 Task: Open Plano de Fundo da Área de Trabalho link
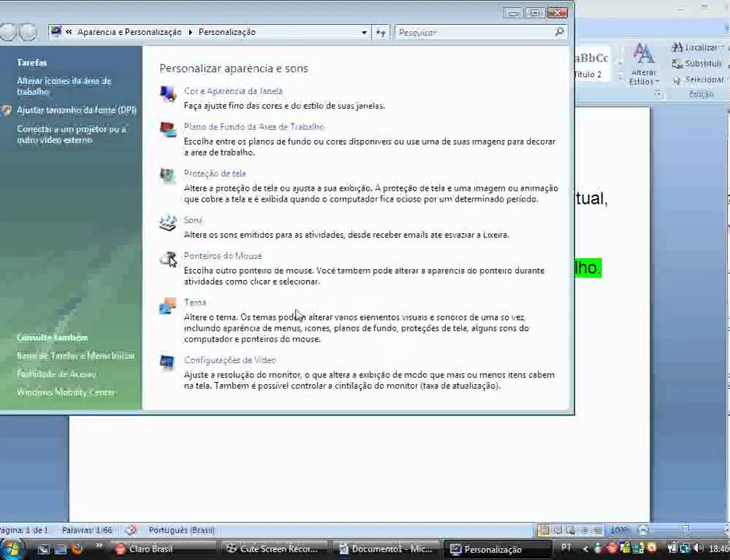point(254,127)
